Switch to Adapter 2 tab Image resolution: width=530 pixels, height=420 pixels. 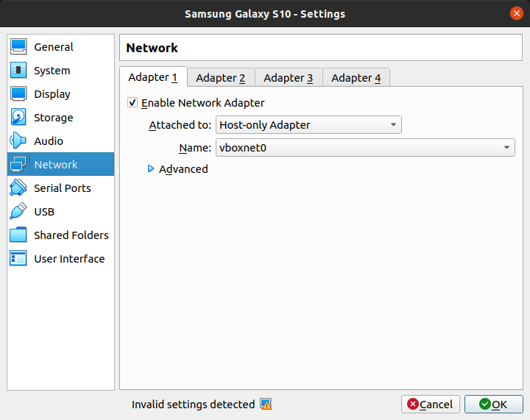220,78
